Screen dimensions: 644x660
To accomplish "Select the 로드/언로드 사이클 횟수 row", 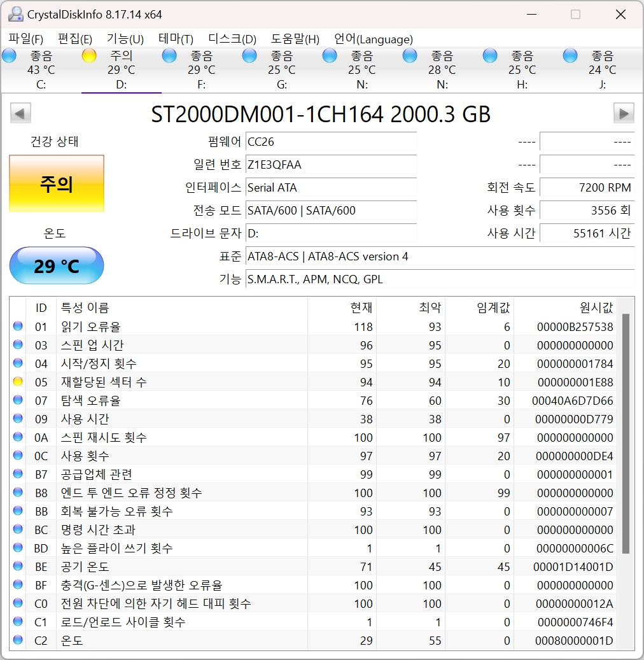I will (313, 622).
